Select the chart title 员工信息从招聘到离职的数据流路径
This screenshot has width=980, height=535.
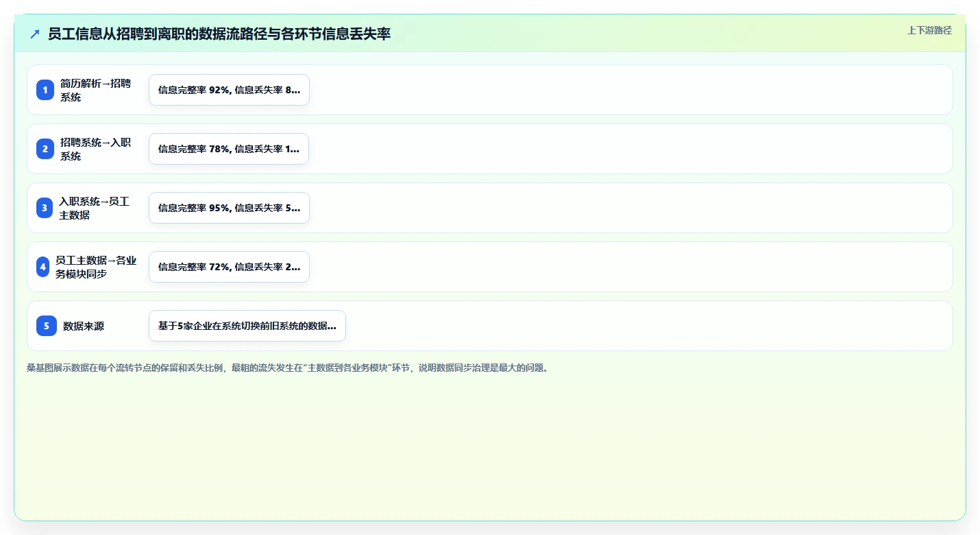tap(219, 34)
